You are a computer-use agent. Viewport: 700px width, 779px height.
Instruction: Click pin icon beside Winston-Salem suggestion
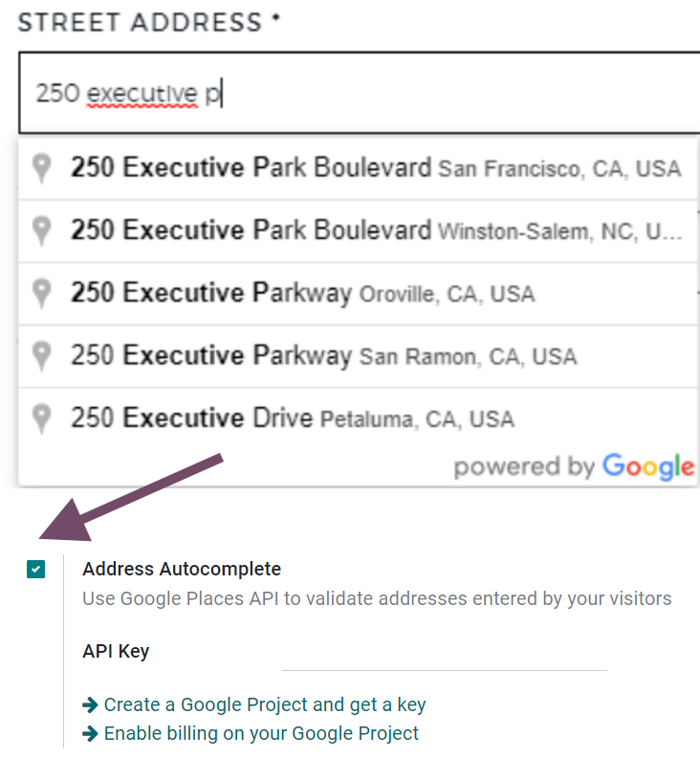(x=41, y=231)
